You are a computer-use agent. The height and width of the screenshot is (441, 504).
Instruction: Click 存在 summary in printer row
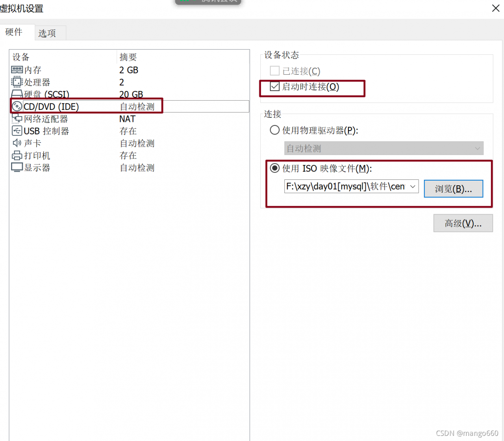pyautogui.click(x=128, y=155)
